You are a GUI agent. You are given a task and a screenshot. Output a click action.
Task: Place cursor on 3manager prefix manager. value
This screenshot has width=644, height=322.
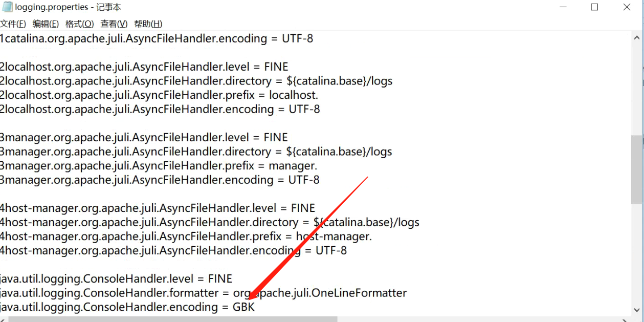click(x=293, y=166)
